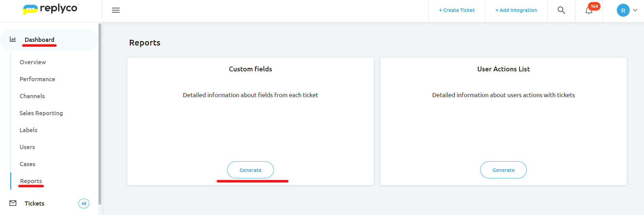Screen dimensions: 644x215
Task: Click the 45 tickets count badge
Action: click(84, 203)
